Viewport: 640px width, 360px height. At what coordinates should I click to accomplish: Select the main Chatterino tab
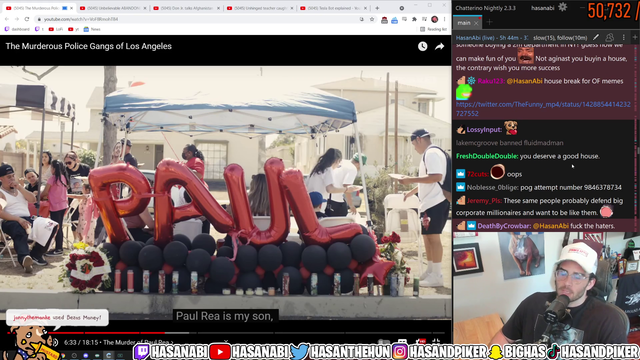[464, 23]
